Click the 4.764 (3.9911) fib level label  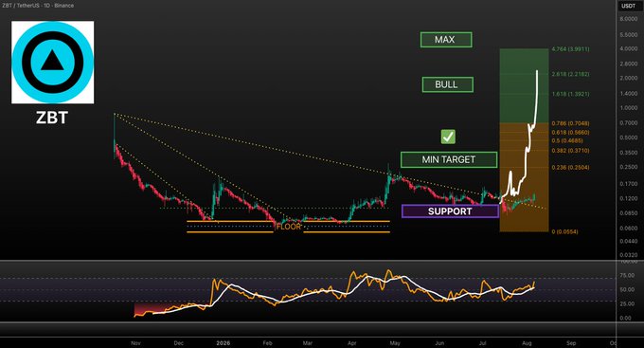(x=570, y=49)
